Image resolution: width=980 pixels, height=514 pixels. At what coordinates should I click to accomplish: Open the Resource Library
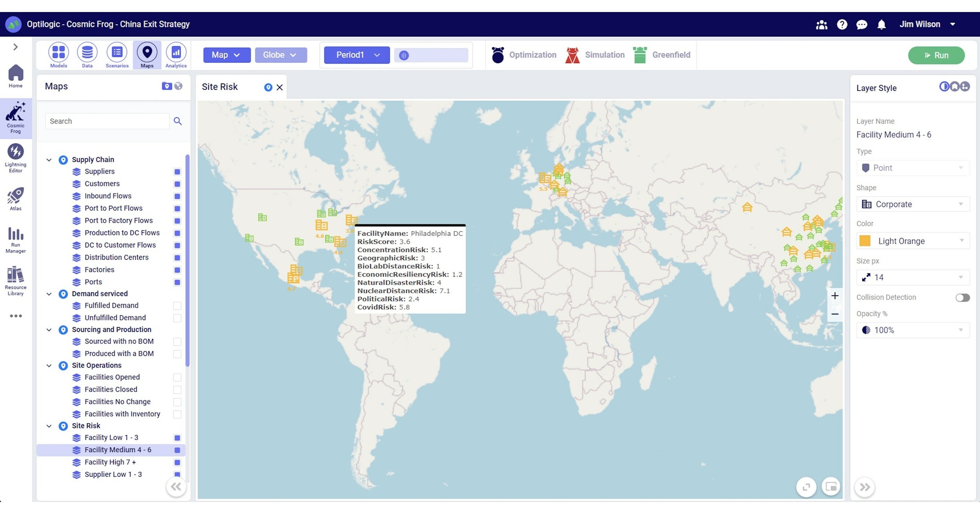pos(16,280)
